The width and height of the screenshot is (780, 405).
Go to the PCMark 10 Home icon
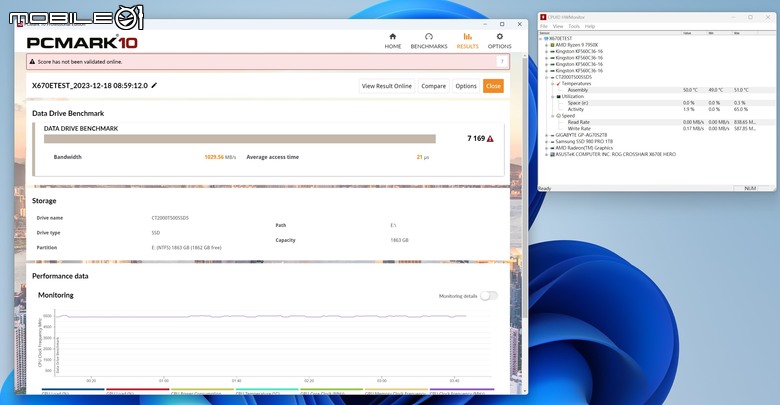pos(392,36)
